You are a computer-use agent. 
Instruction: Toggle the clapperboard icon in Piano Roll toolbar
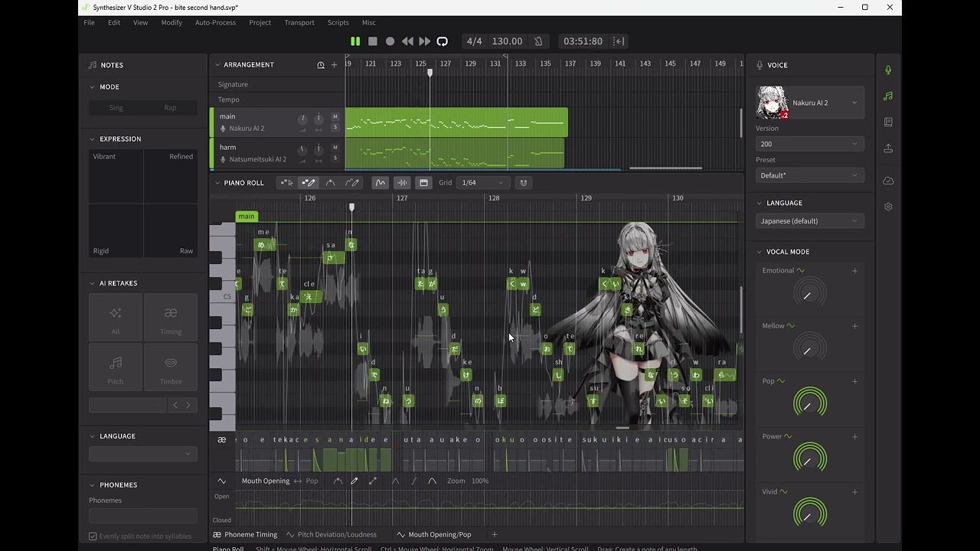423,183
